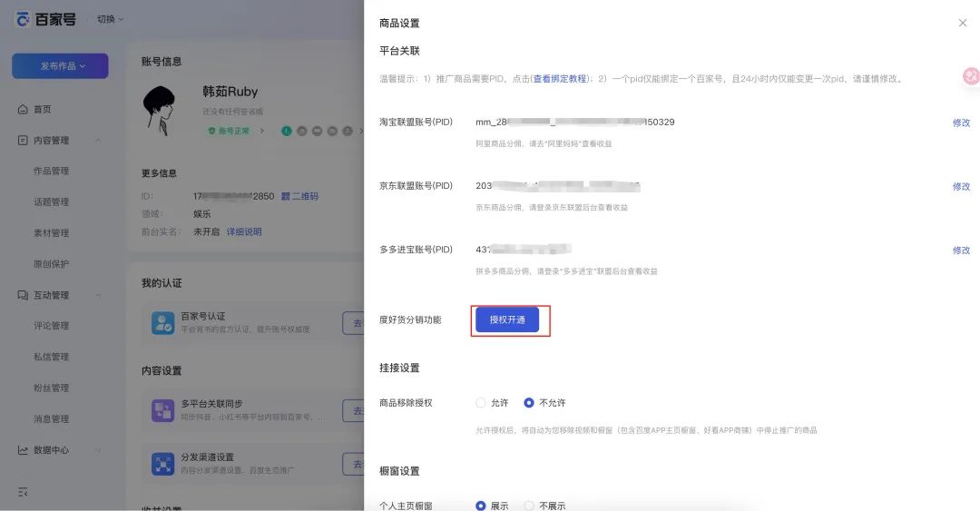Screen dimensions: 980x511
Task: Select 不展示 for 个人主页橱窗
Action: point(529,506)
